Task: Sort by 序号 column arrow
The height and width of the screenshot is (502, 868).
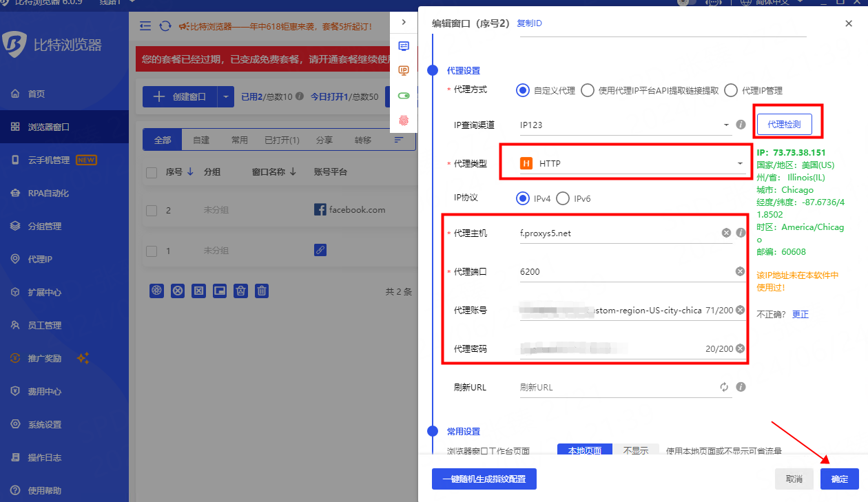Action: click(x=190, y=172)
